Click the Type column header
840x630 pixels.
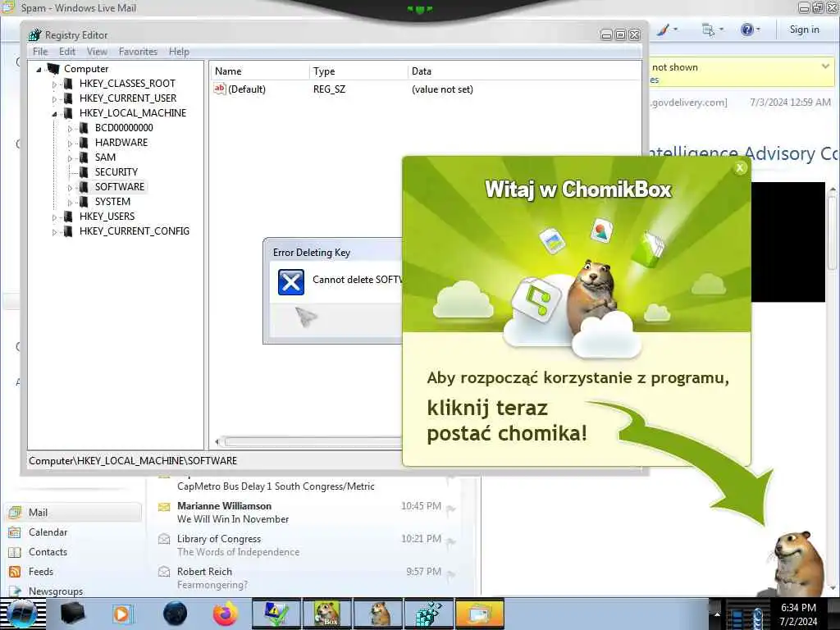click(x=358, y=71)
